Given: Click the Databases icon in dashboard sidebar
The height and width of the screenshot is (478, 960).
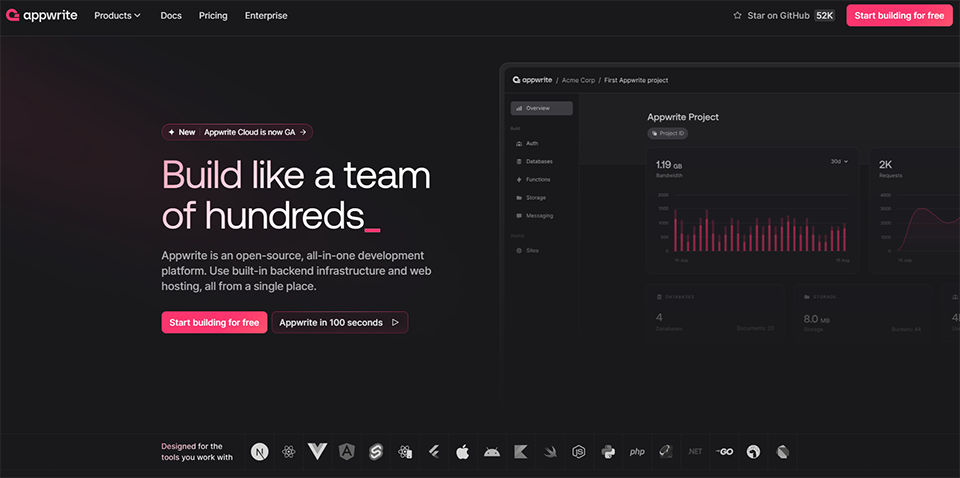Looking at the screenshot, I should click(x=519, y=162).
